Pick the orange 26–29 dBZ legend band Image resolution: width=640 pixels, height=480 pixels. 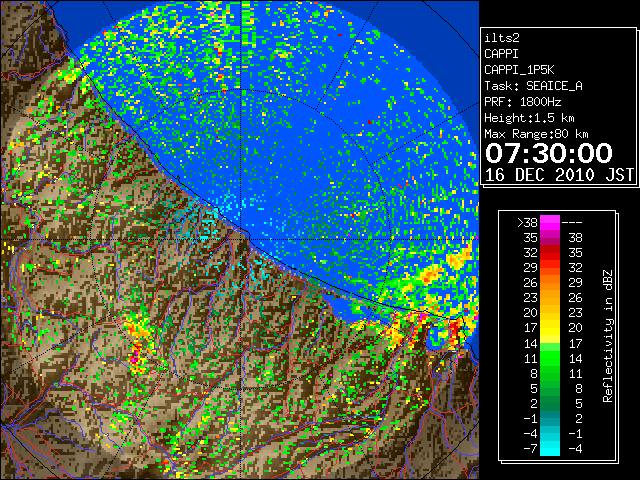(550, 282)
